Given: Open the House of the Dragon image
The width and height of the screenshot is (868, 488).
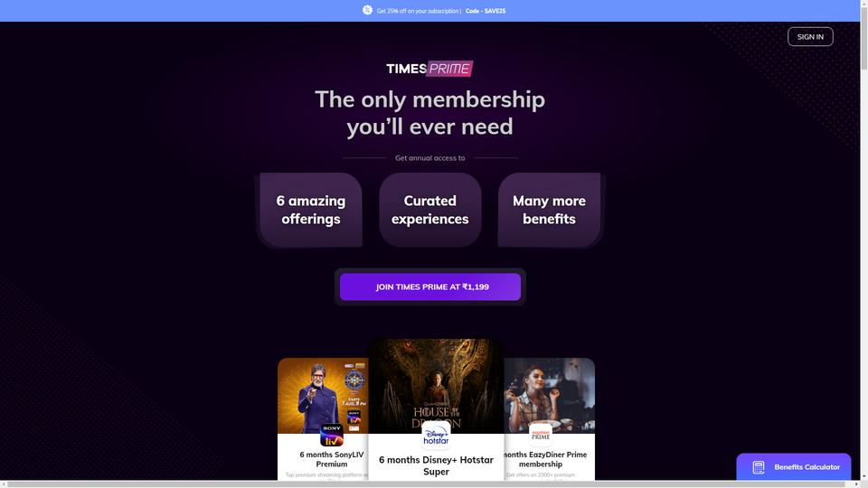Looking at the screenshot, I should [x=436, y=386].
